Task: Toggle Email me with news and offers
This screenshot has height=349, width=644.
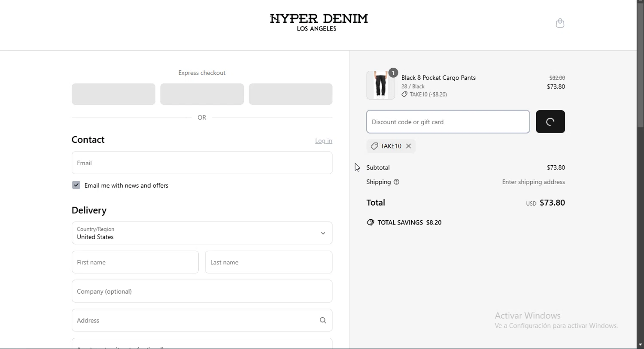Action: tap(76, 185)
